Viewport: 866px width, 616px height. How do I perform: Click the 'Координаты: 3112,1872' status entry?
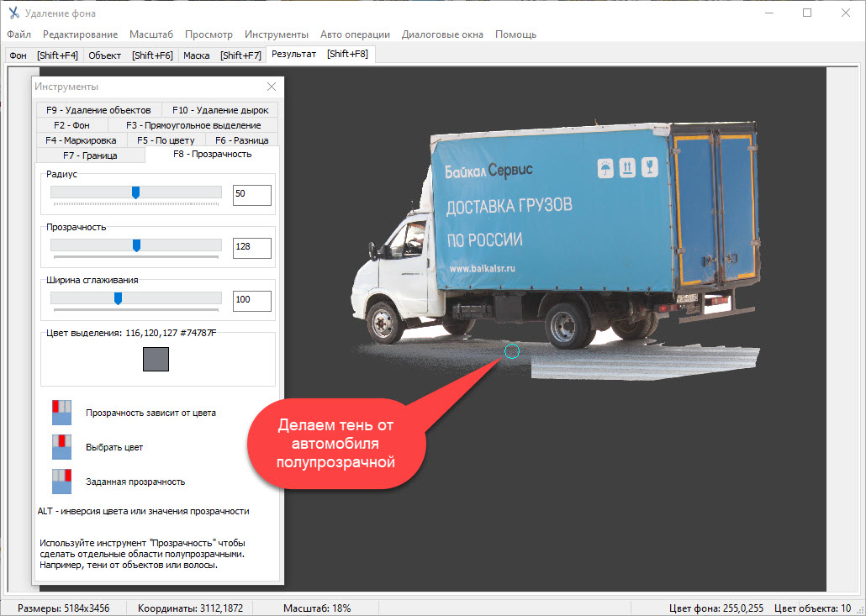(x=191, y=608)
